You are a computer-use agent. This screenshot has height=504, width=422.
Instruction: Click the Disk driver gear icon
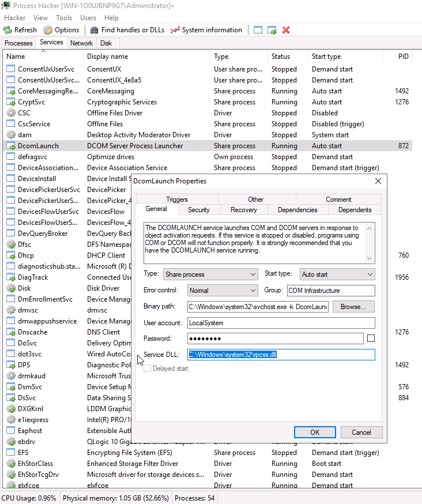tap(11, 288)
